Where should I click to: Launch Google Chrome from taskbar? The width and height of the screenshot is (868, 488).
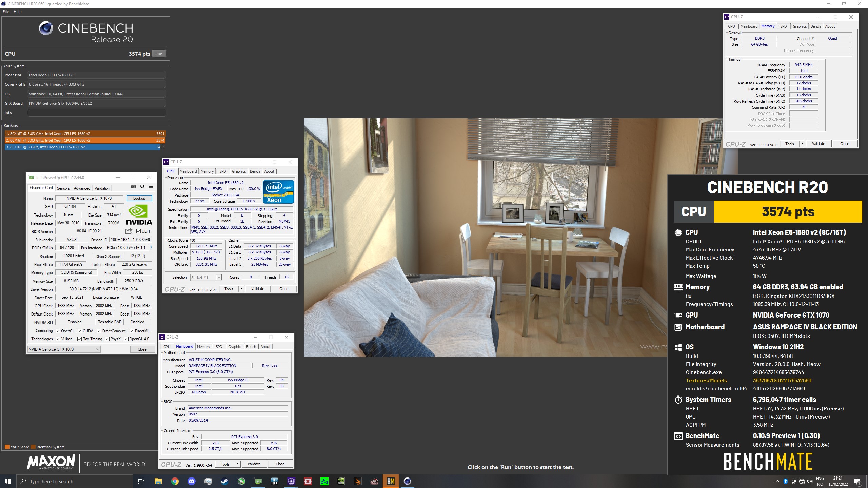[x=175, y=481]
